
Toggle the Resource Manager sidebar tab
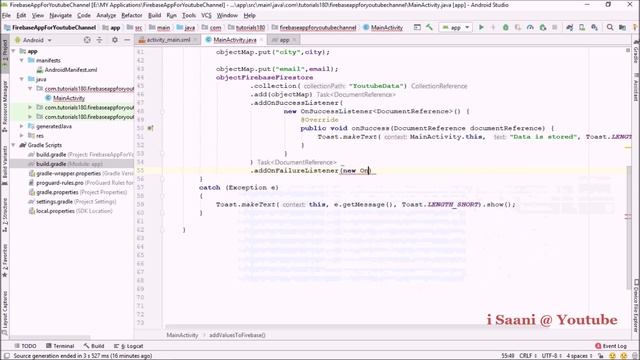coord(5,106)
